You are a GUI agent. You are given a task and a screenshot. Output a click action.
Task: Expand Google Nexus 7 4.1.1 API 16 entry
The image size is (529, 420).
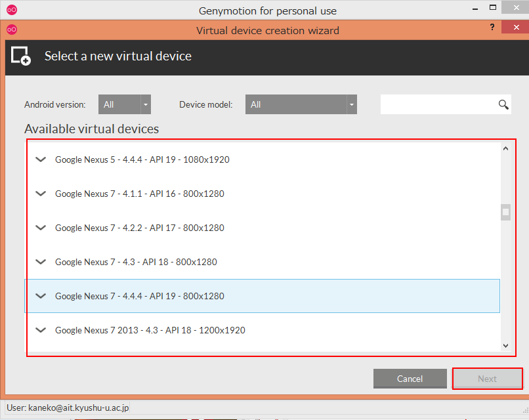tap(41, 194)
